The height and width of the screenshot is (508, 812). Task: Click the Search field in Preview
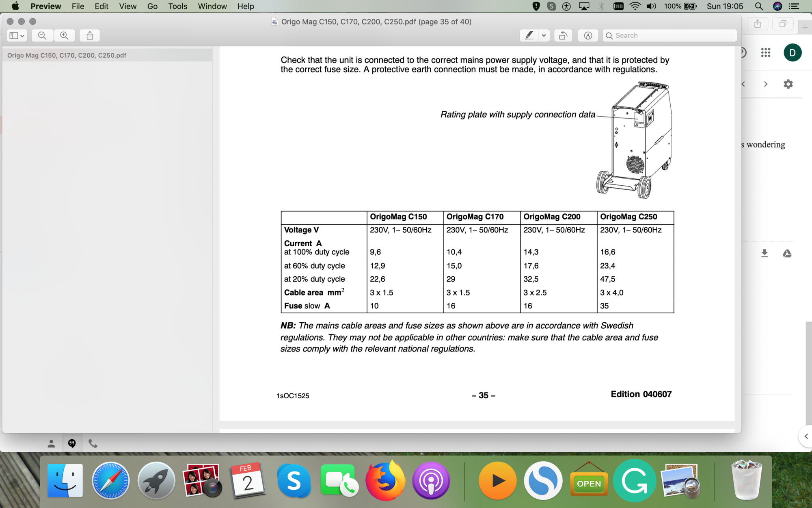click(670, 35)
